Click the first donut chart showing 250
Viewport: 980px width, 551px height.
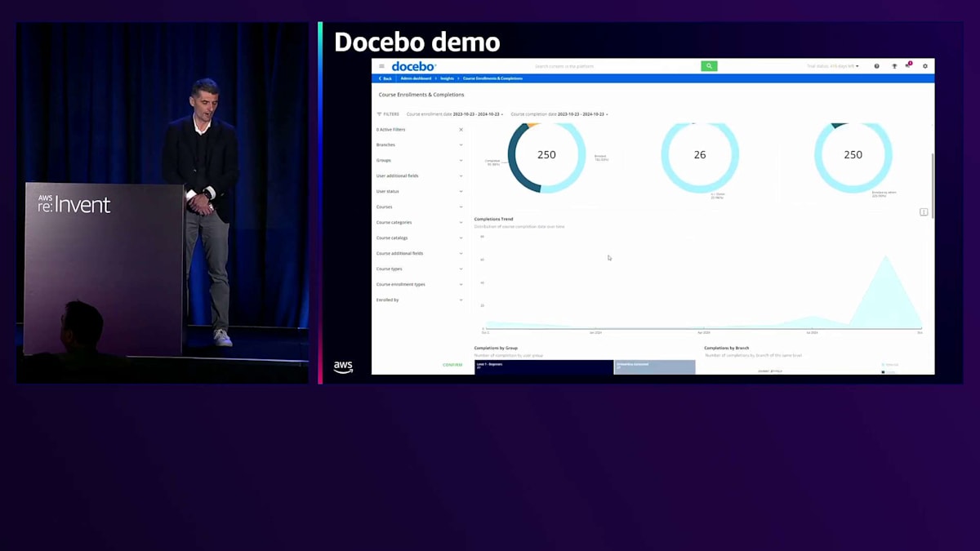click(546, 154)
